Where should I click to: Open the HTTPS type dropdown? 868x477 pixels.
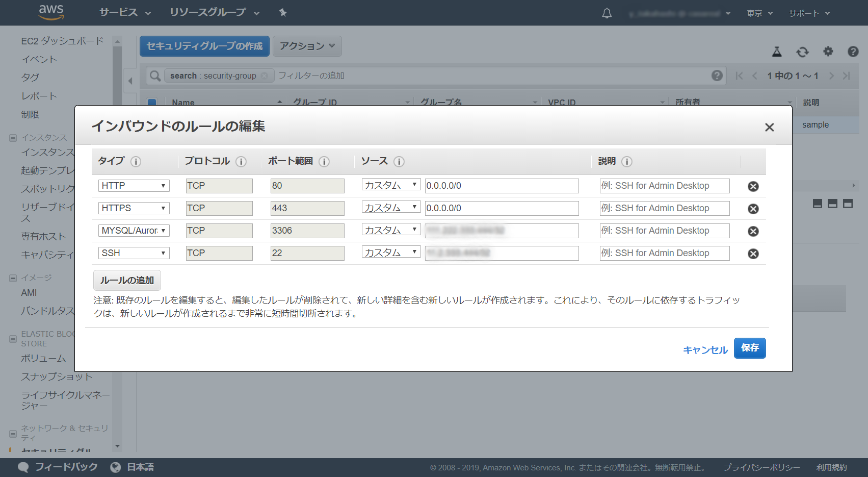coord(134,208)
